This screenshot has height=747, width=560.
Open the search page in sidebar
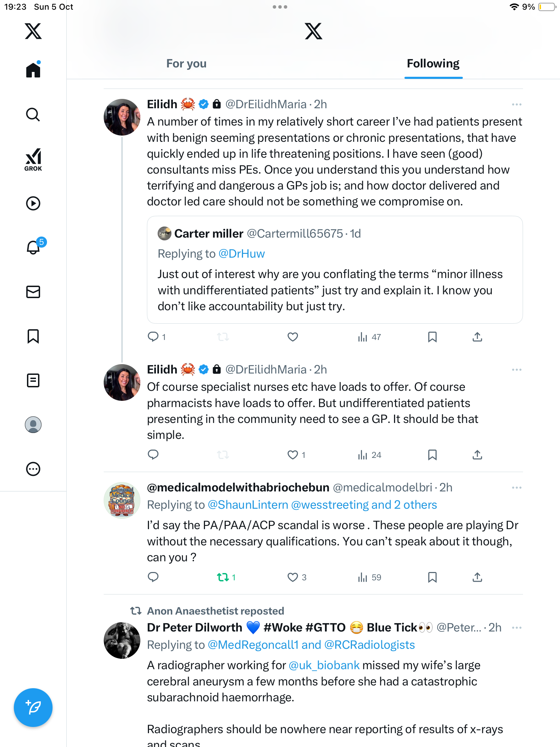coord(33,115)
